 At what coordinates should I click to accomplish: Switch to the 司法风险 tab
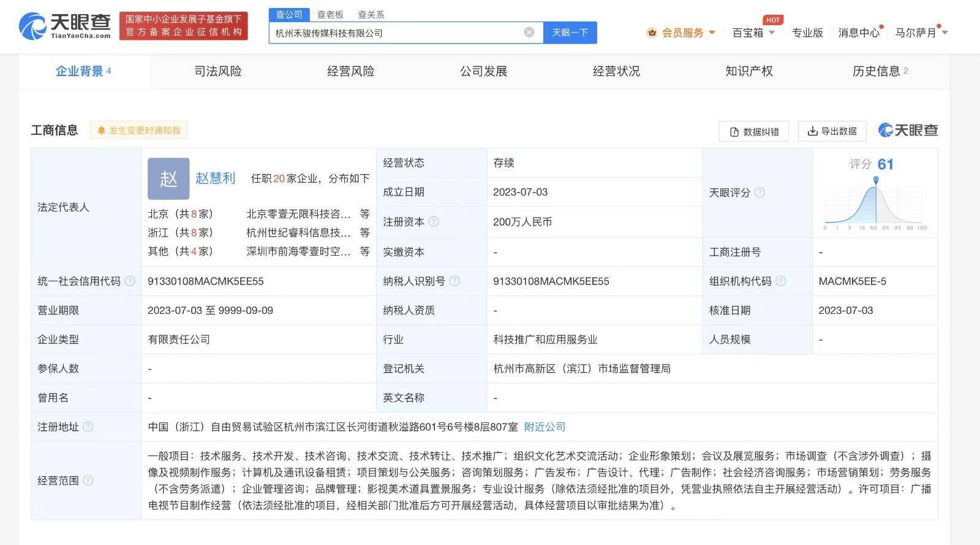pyautogui.click(x=217, y=71)
